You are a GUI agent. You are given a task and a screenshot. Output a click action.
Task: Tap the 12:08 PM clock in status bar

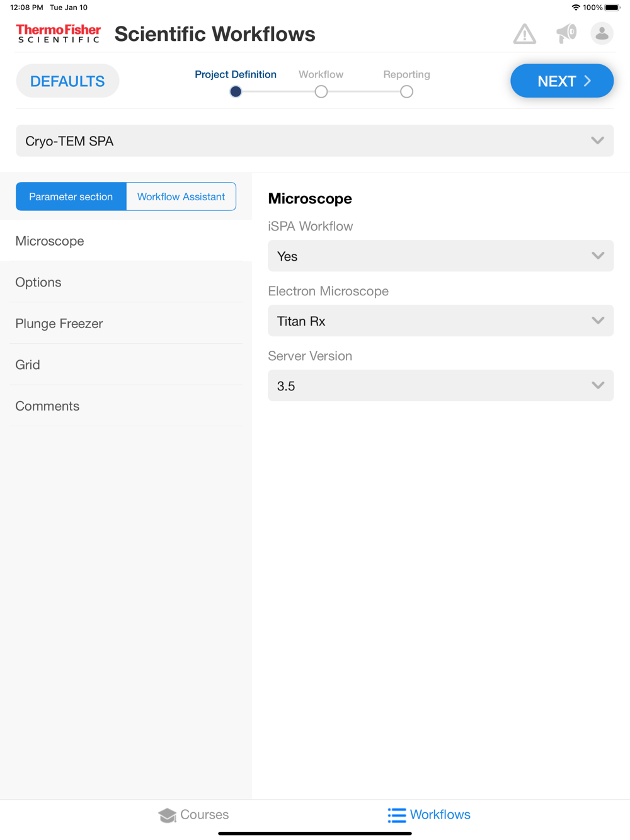click(x=26, y=8)
